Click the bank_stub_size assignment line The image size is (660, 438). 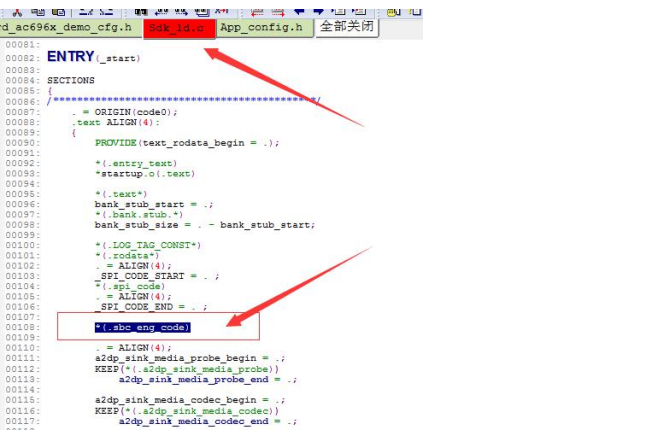(205, 225)
